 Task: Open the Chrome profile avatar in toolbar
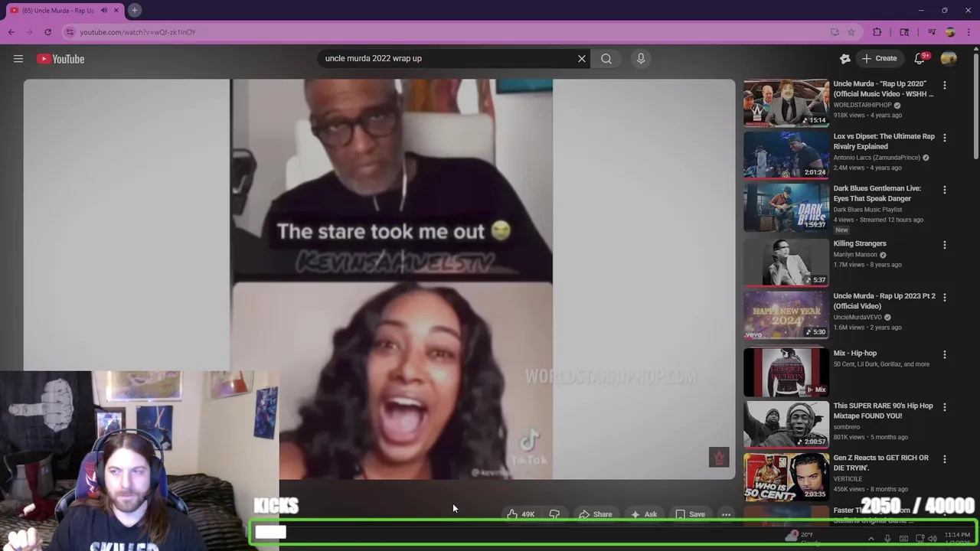950,32
